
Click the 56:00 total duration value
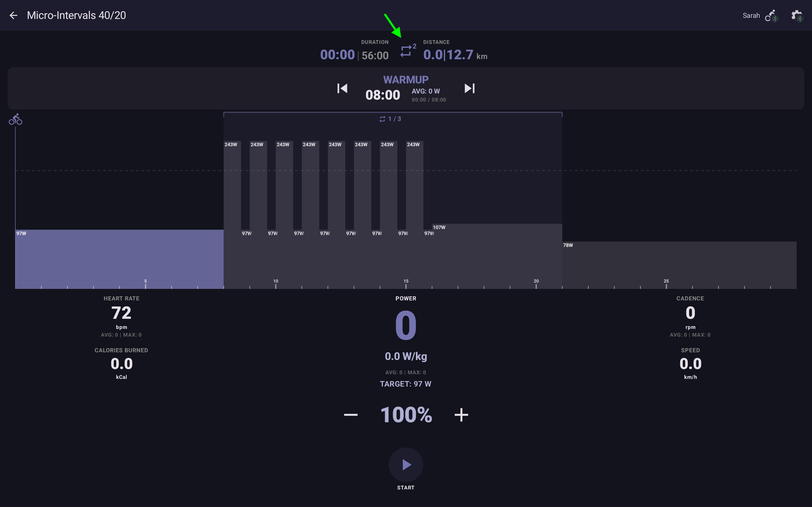pos(375,55)
